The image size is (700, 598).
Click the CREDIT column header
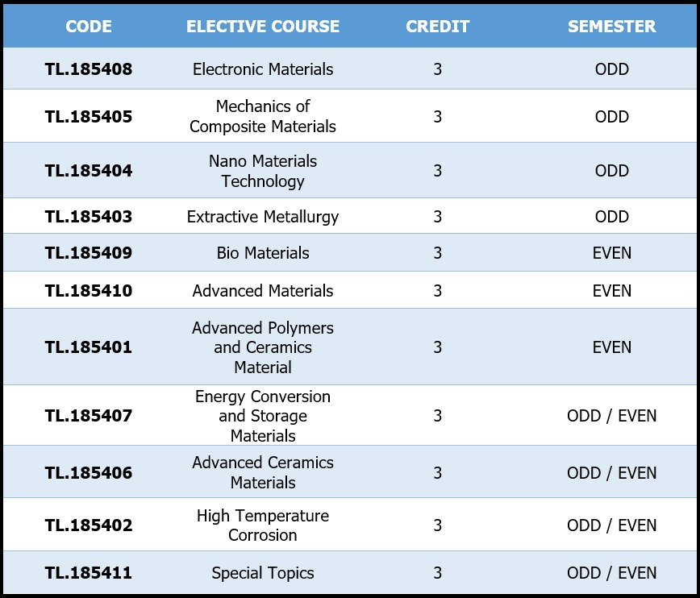[437, 26]
